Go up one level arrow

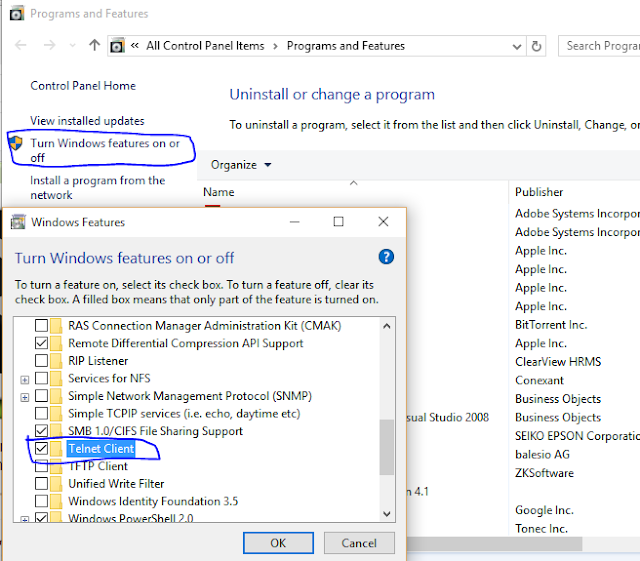[x=94, y=45]
